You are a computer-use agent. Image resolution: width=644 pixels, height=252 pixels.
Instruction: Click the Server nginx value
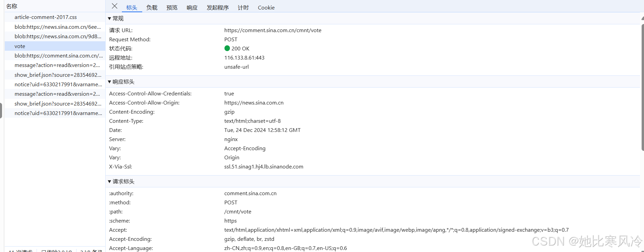click(x=231, y=139)
